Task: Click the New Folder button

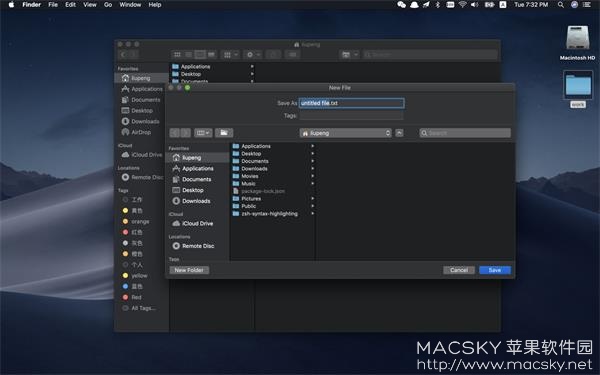Action: pyautogui.click(x=189, y=270)
